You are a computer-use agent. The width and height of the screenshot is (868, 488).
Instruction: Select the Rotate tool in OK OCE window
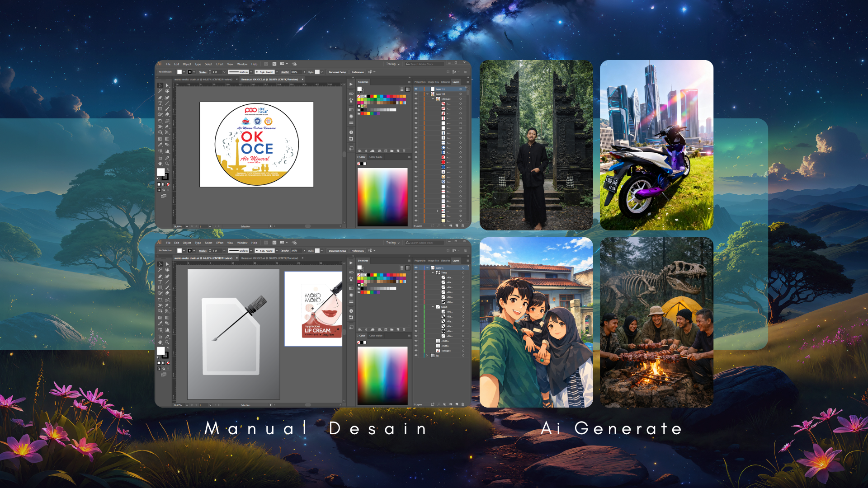160,121
